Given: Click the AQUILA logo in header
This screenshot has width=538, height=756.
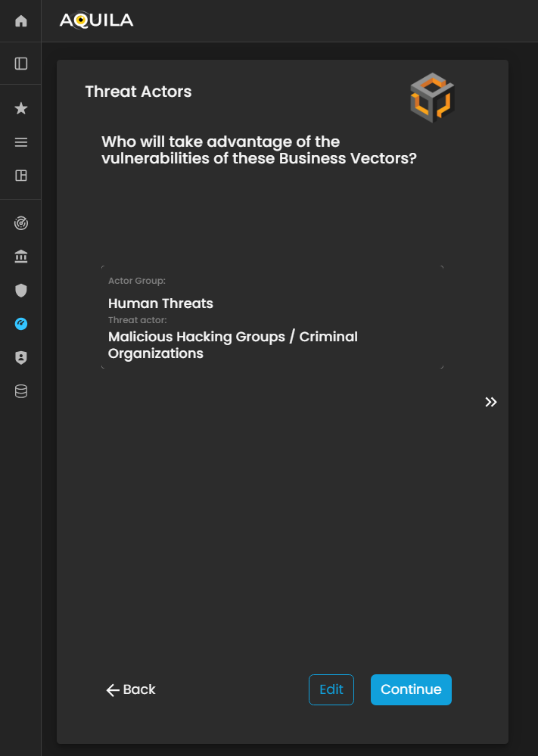Looking at the screenshot, I should (96, 21).
